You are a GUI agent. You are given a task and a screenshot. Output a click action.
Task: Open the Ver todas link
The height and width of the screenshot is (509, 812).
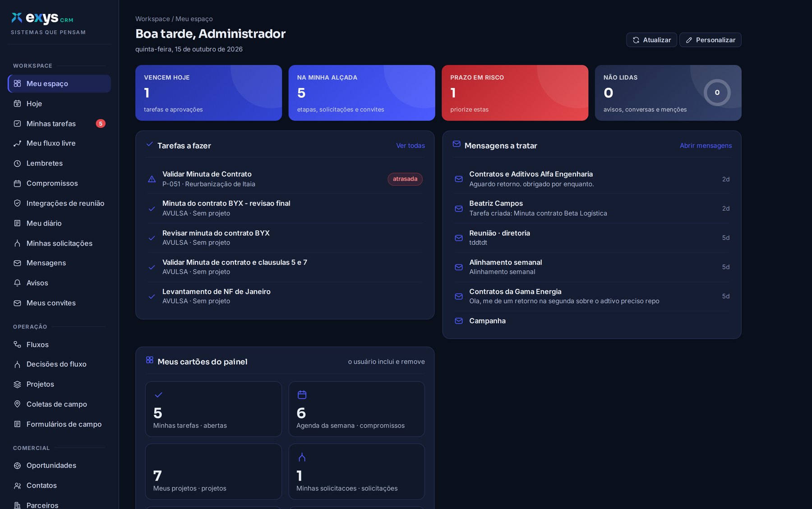[411, 145]
